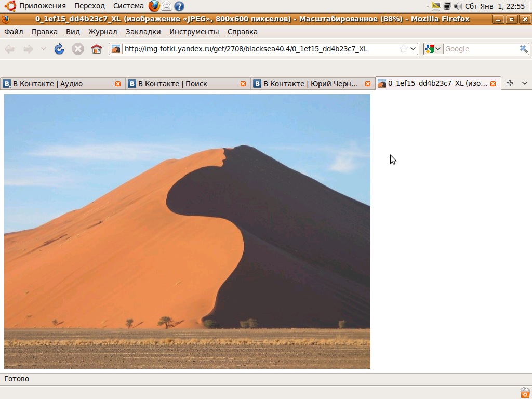The image size is (532, 399).
Task: Click the search magnifier icon
Action: (524, 49)
